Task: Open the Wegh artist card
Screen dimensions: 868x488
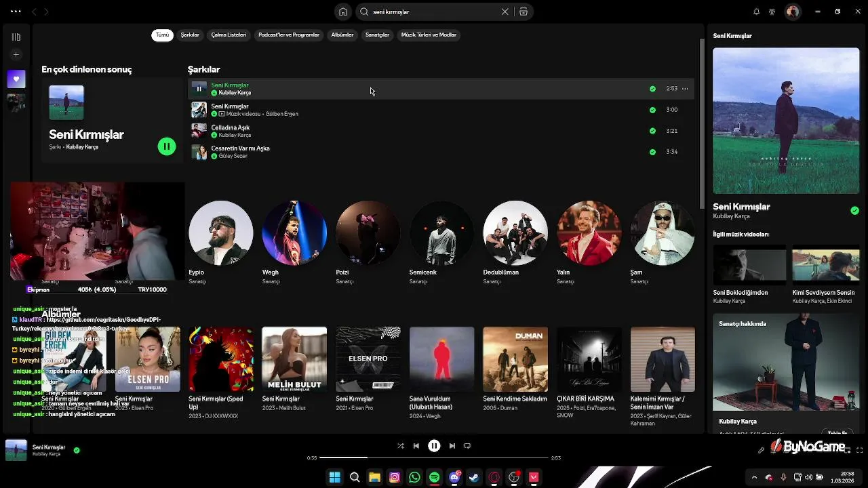Action: point(294,242)
